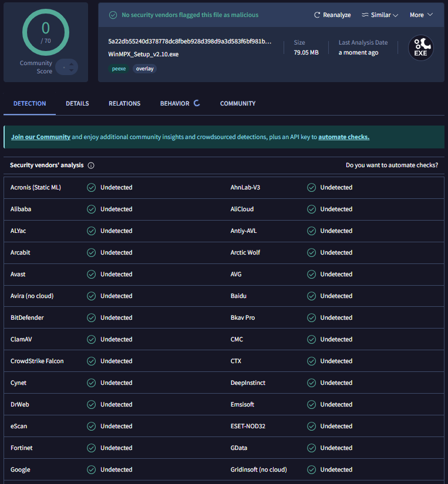Click the check icon for AliCloud
Viewport: 448px width, 484px height.
coord(311,209)
